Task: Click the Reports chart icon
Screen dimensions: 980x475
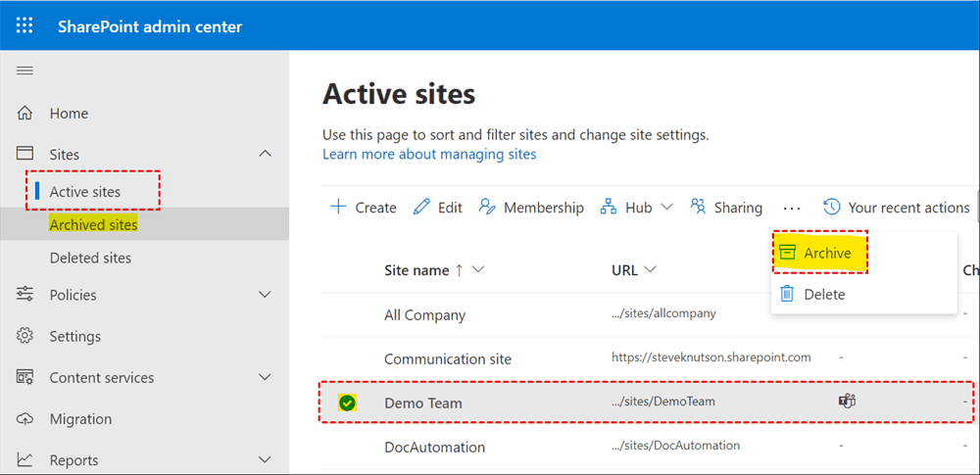Action: coord(25,460)
